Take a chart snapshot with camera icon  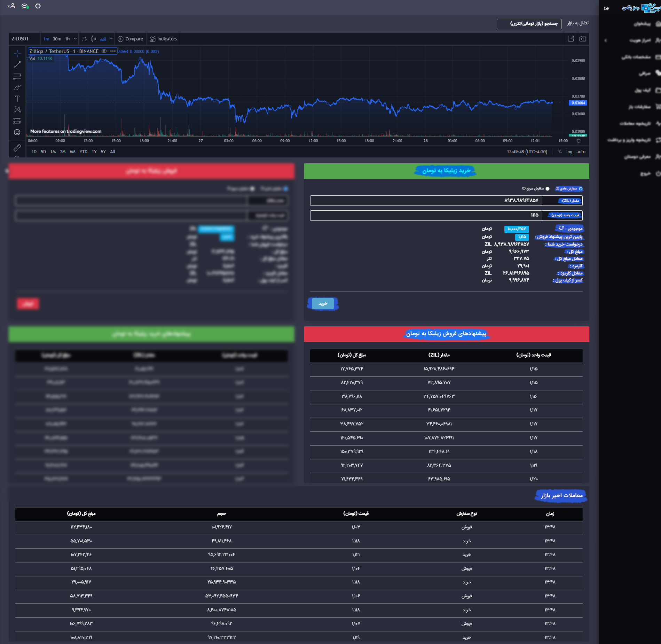pos(583,39)
